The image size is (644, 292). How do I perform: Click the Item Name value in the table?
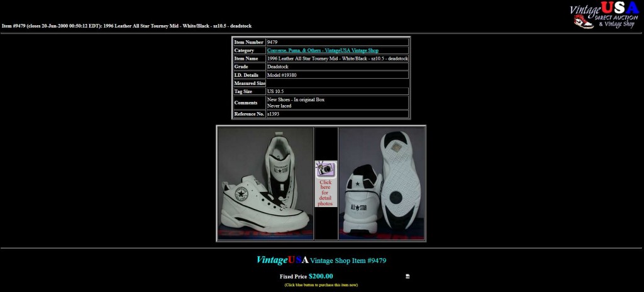pyautogui.click(x=337, y=59)
